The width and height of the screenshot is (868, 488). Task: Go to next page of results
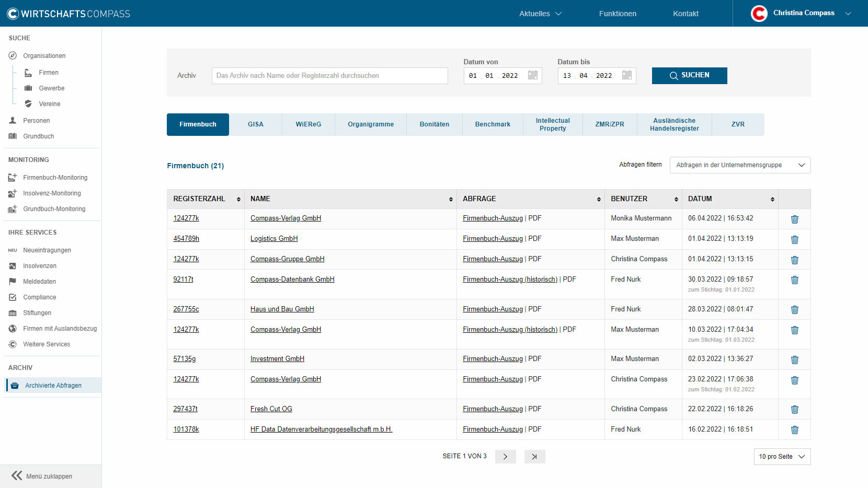505,457
